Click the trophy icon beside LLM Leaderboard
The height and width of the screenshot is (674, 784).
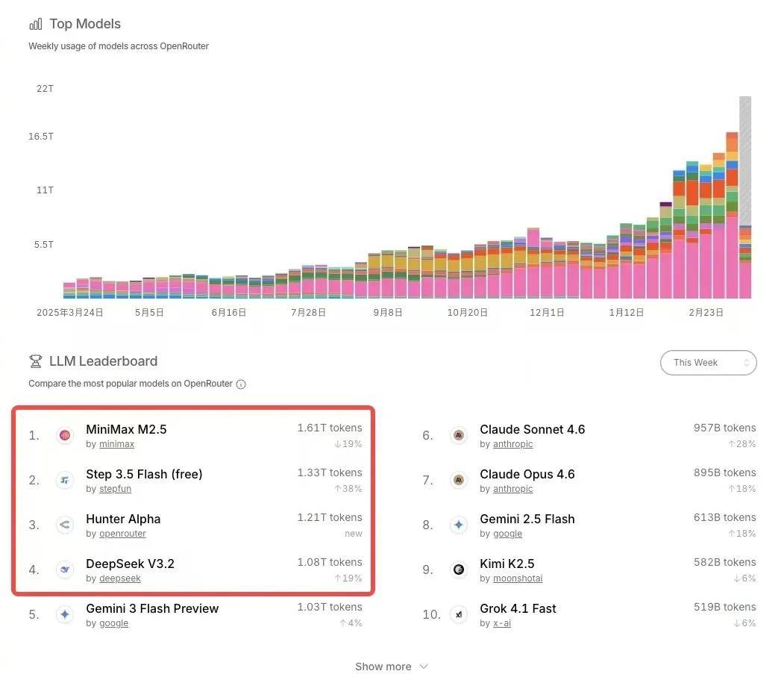(36, 361)
